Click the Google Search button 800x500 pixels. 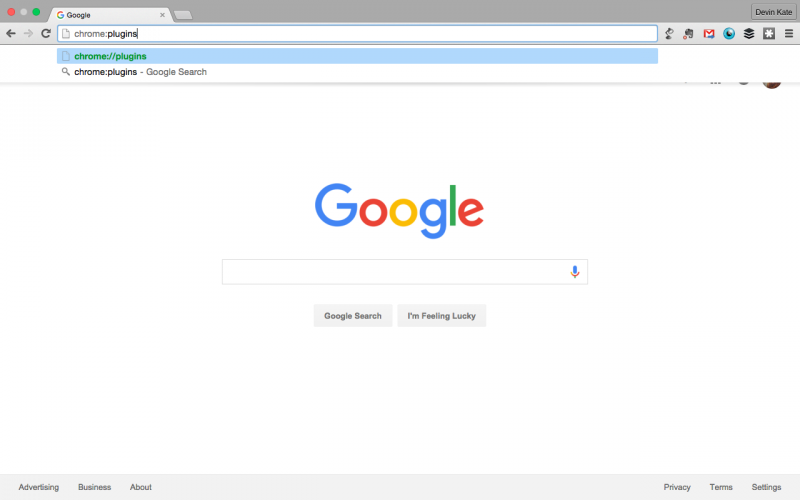[353, 316]
